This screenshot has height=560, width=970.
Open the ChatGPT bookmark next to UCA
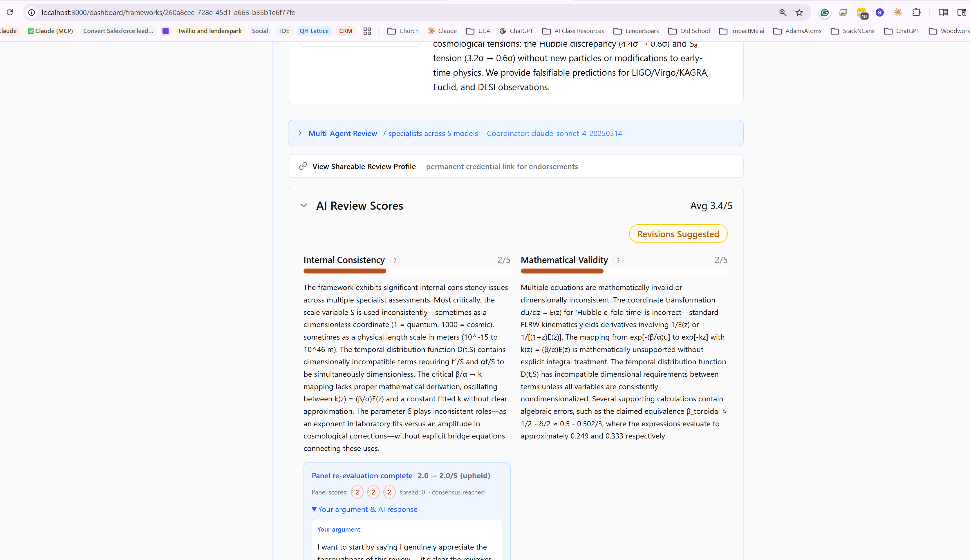pyautogui.click(x=516, y=31)
